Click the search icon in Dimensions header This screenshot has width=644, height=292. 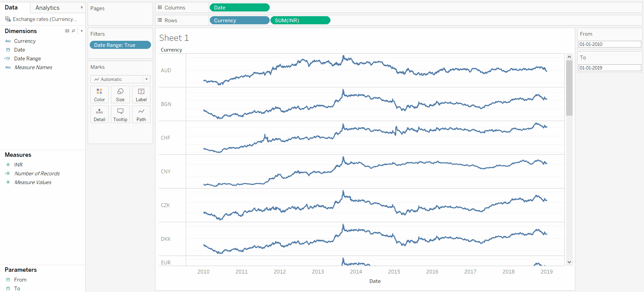click(74, 31)
